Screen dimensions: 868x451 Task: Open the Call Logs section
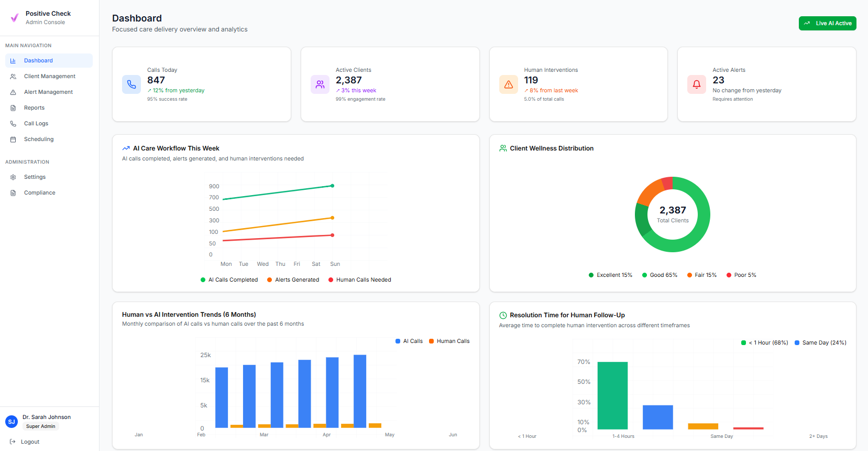(36, 124)
